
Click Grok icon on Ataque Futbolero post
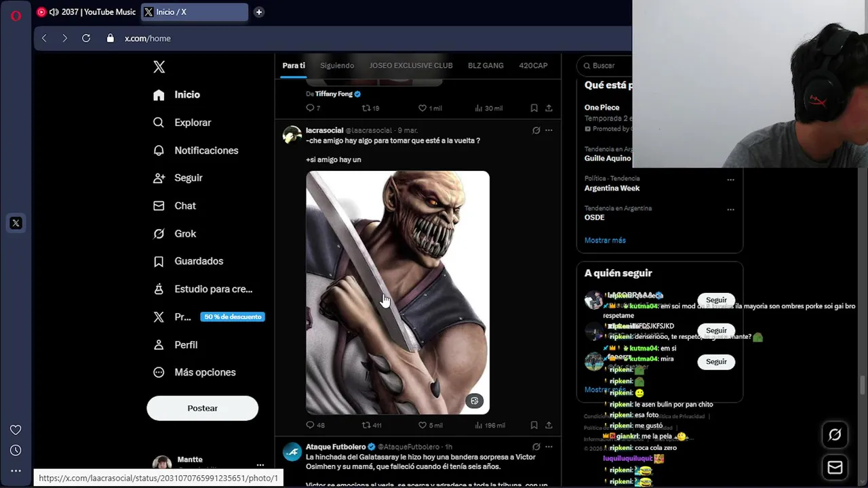coord(536,447)
